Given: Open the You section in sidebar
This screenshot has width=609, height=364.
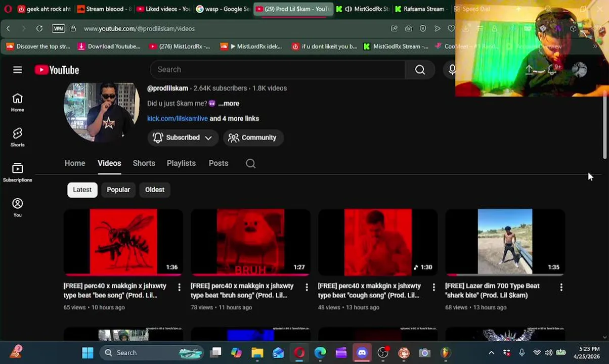Looking at the screenshot, I should point(18,207).
